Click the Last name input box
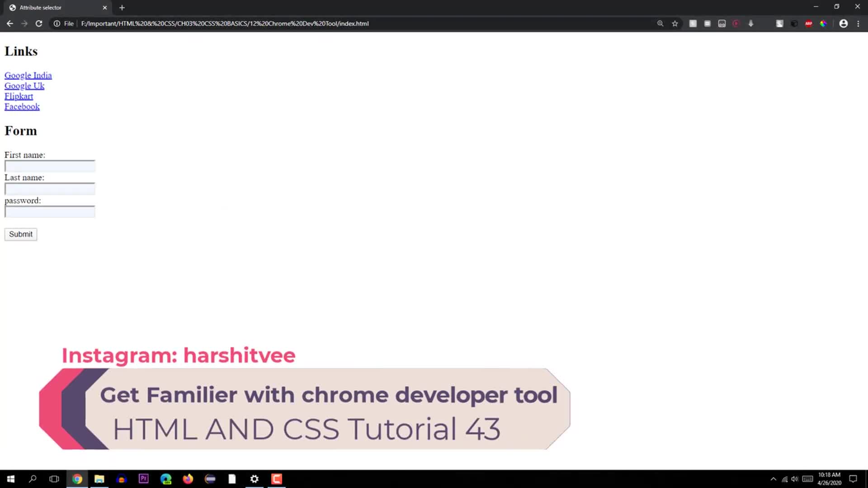This screenshot has width=868, height=488. point(49,189)
